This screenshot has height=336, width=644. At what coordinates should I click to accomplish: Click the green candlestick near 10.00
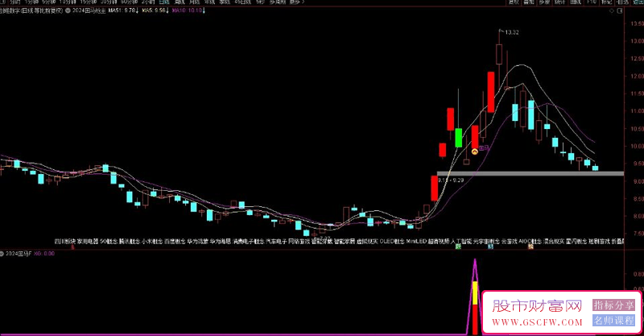point(458,138)
